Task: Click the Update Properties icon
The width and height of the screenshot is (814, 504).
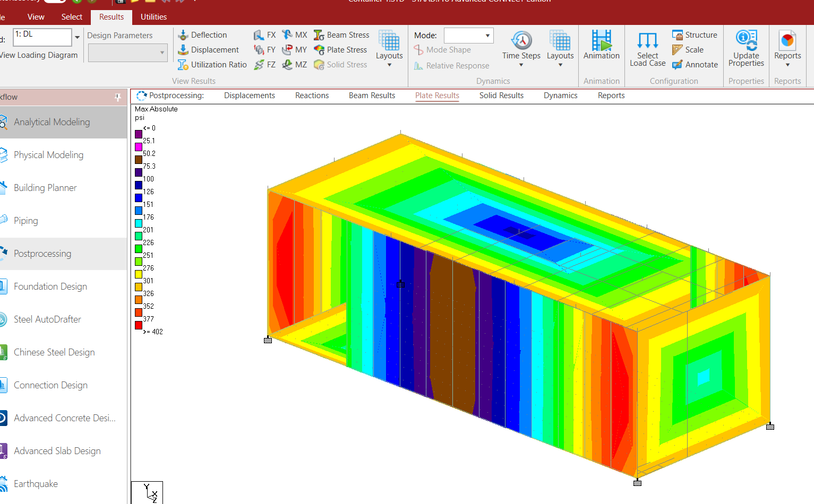Action: coord(746,40)
